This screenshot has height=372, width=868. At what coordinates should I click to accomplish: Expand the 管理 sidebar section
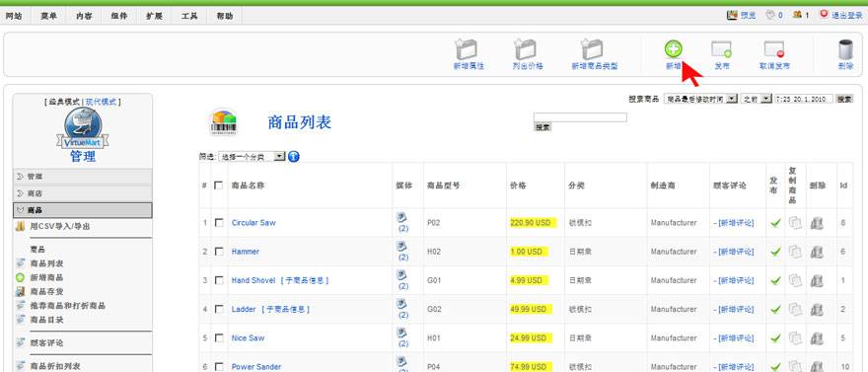click(x=83, y=177)
